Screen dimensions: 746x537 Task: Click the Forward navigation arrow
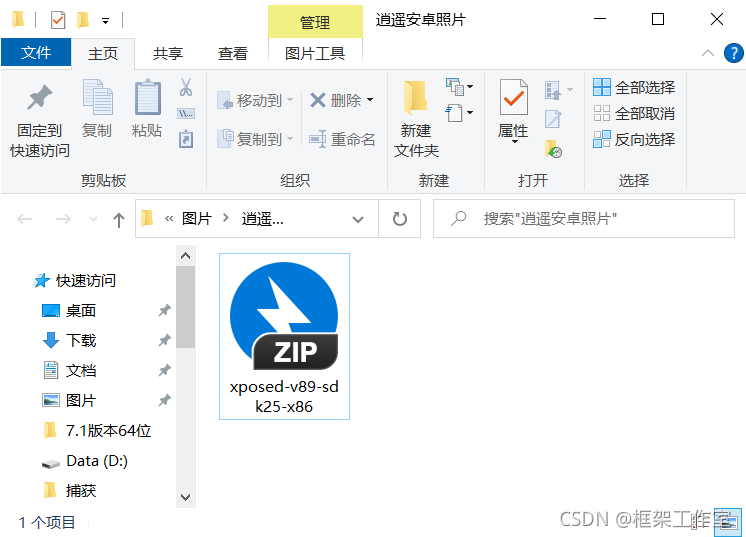pos(63,219)
